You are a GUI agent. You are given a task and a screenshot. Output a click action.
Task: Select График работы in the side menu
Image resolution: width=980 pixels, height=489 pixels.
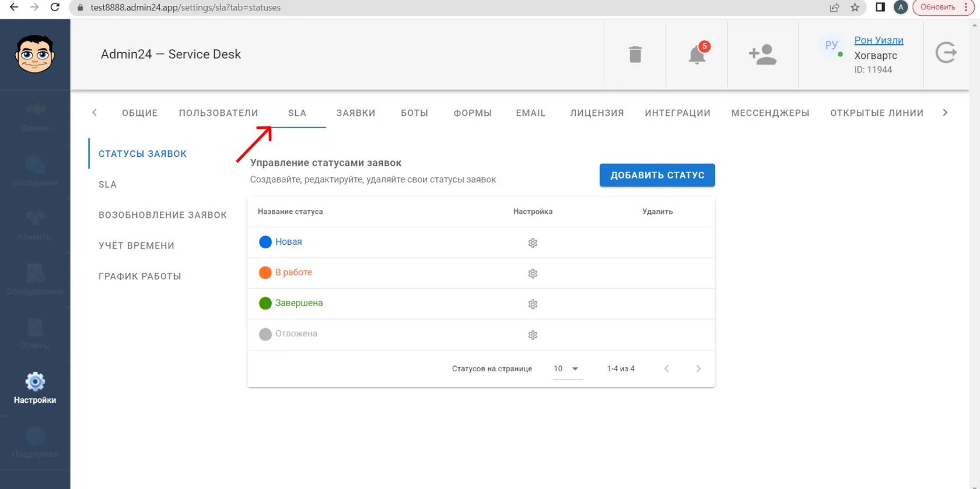pos(140,276)
